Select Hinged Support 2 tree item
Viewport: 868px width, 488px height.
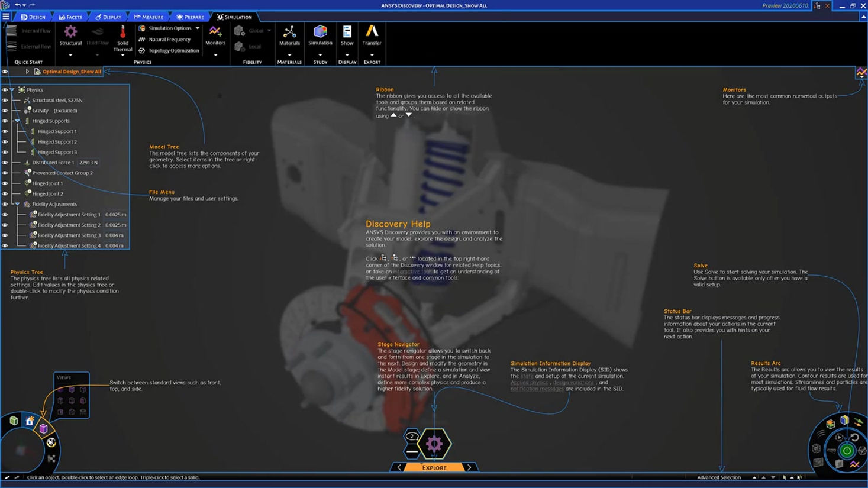57,142
